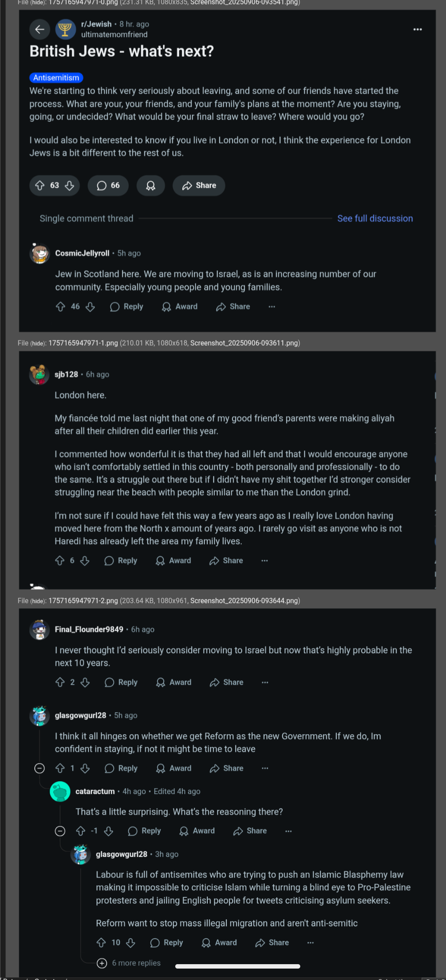Select the Antisemitism flair tag
This screenshot has height=980, width=446.
tap(56, 78)
